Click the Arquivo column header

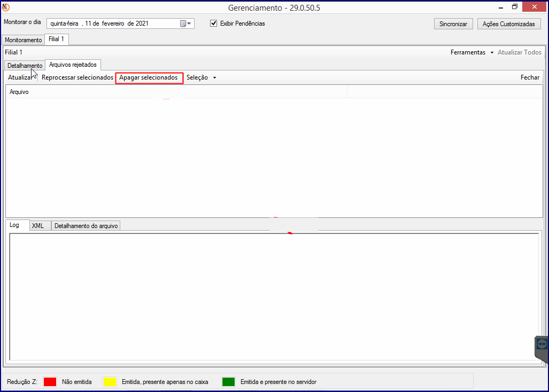click(177, 92)
